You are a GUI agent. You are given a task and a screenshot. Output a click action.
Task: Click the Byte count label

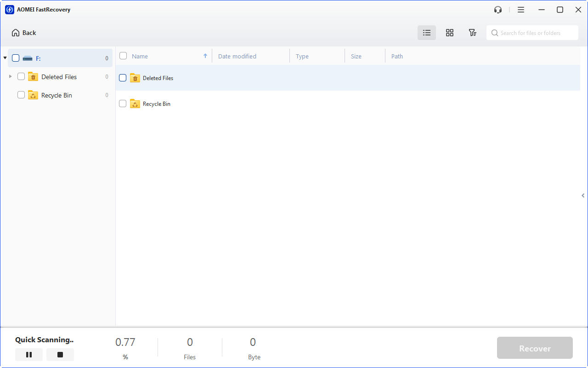point(254,357)
